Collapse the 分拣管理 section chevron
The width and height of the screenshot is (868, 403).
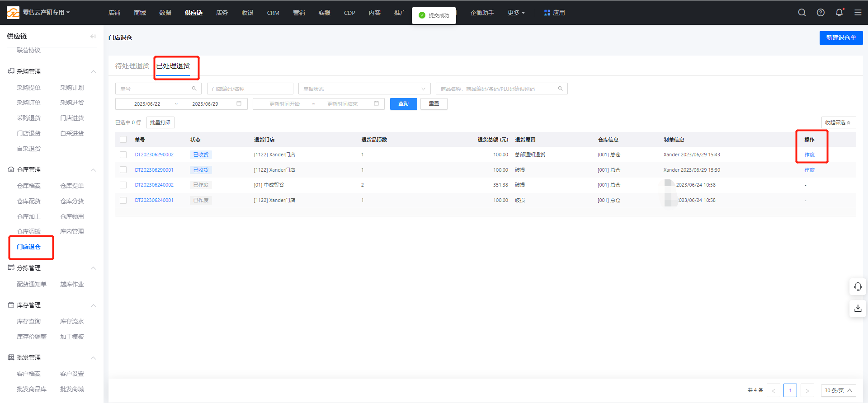coord(93,268)
